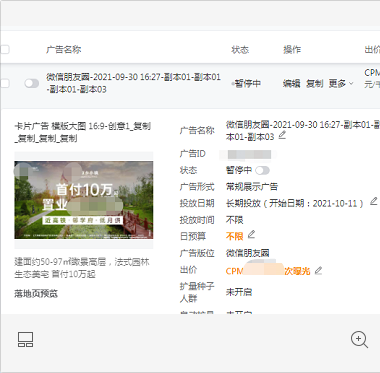The image size is (380, 373).
Task: Click the 操作 column header
Action: 292,50
